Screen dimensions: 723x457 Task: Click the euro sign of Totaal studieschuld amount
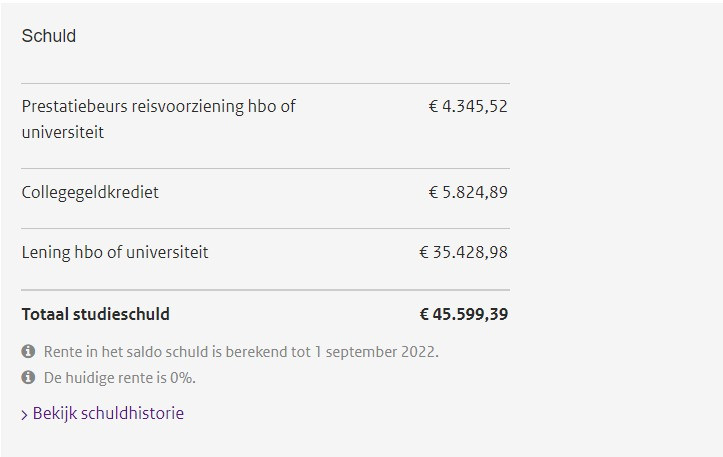pyautogui.click(x=424, y=314)
